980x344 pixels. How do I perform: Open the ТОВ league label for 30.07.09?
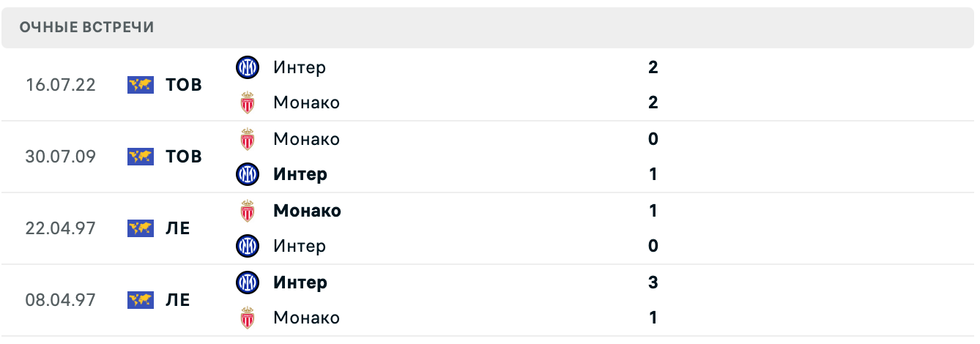tap(184, 157)
